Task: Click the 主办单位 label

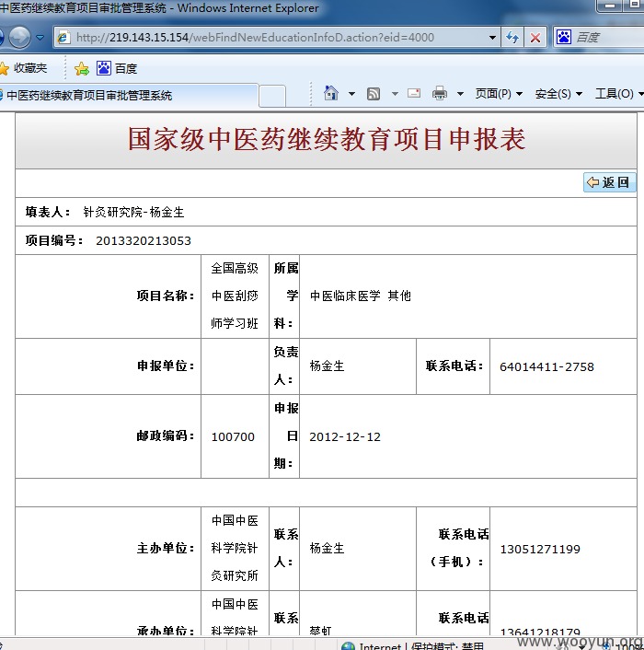Action: tap(166, 549)
